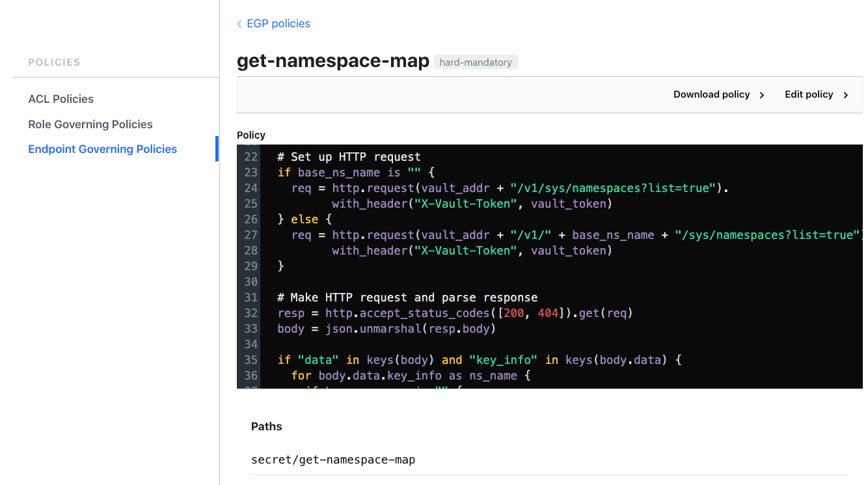Click the get-namespace-map policy title
This screenshot has width=868, height=485.
[332, 61]
